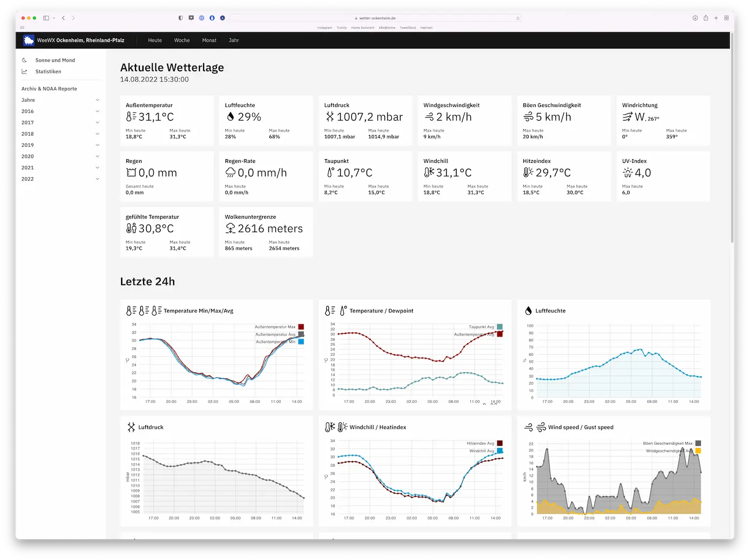Screen dimensions: 750x560
Task: Click the Böen Geschwindigkeit Max gray color swatch
Action: point(698,443)
